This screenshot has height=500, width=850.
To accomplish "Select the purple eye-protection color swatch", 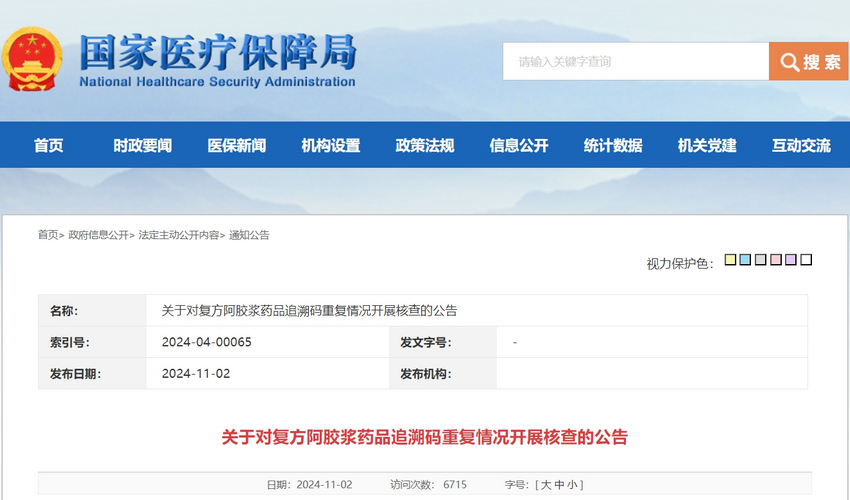I will (x=791, y=260).
